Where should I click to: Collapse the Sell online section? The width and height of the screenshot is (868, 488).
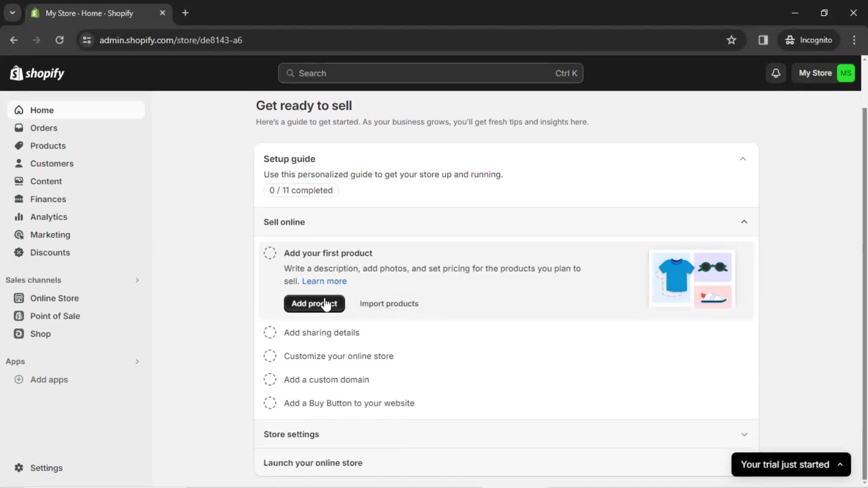pos(744,222)
